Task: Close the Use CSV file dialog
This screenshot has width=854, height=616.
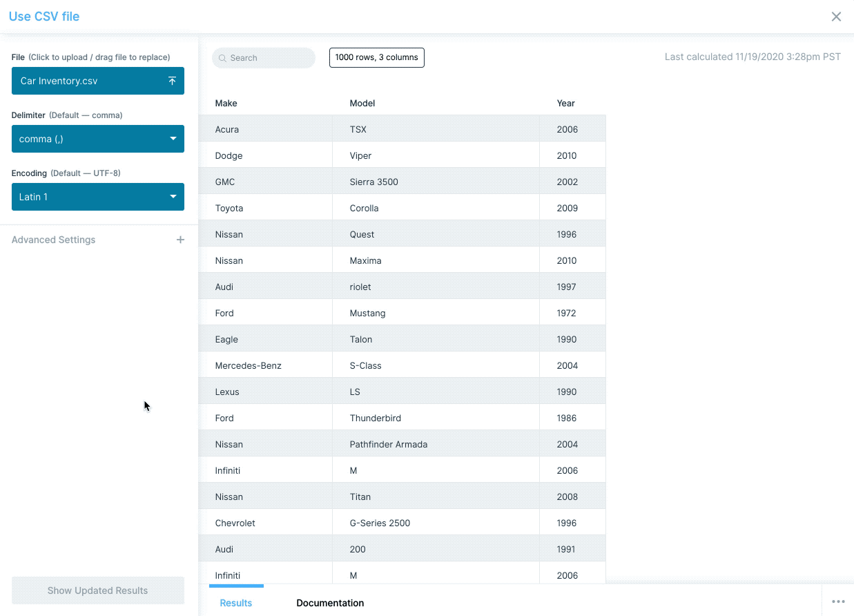Action: 836,17
